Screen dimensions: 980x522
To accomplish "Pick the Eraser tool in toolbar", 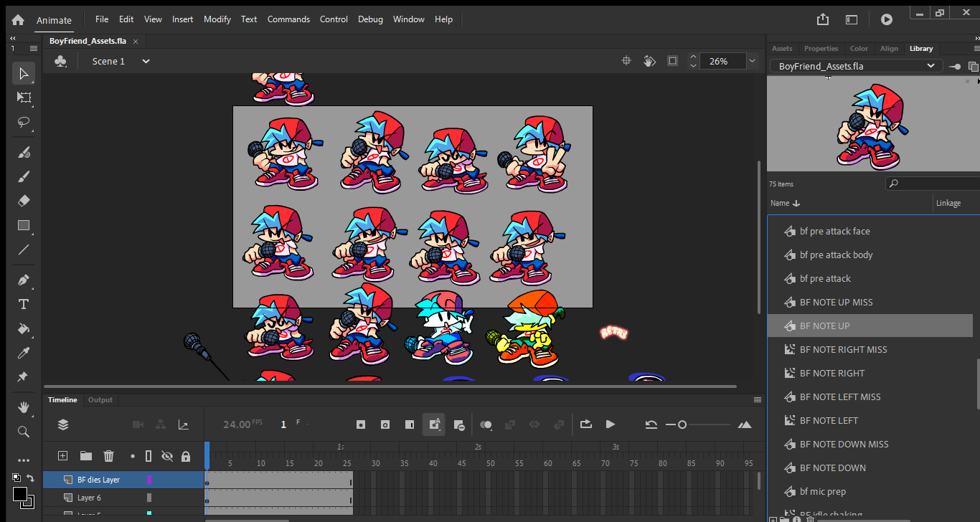I will (x=24, y=201).
